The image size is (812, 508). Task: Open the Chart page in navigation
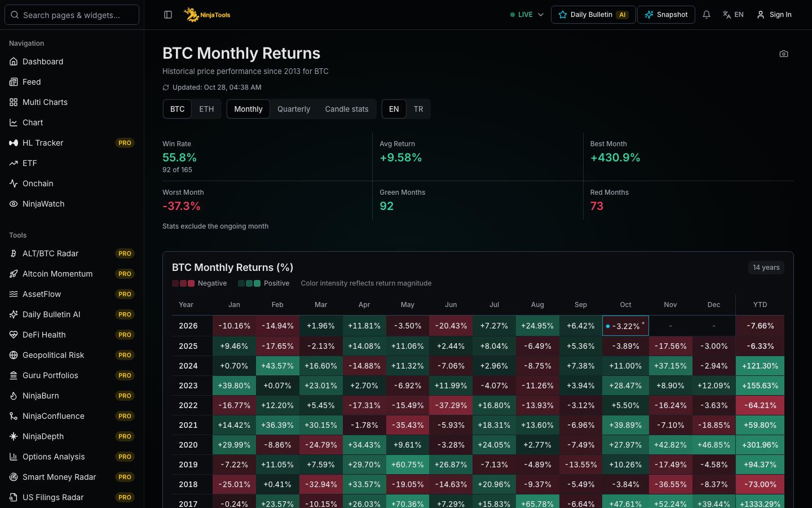[x=72, y=122]
